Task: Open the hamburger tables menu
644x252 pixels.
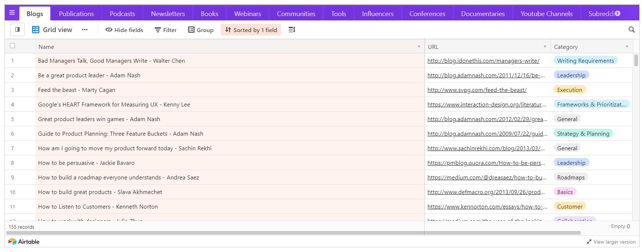Action: pos(12,13)
